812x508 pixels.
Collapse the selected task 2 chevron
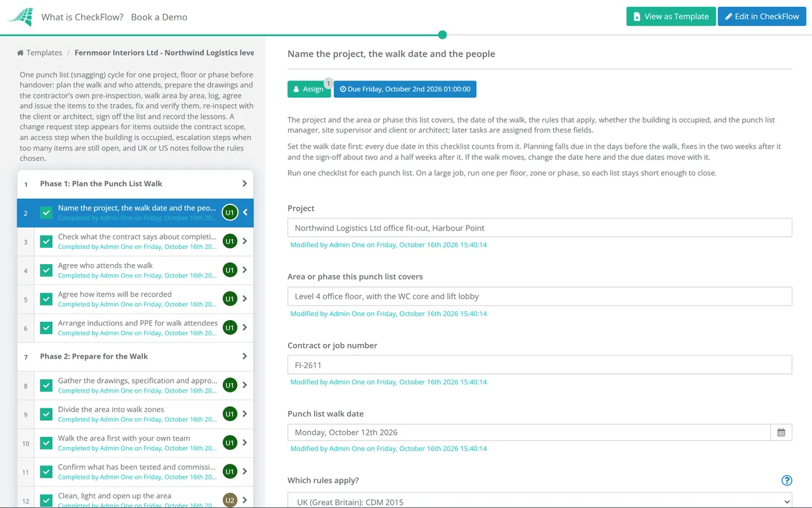point(246,213)
